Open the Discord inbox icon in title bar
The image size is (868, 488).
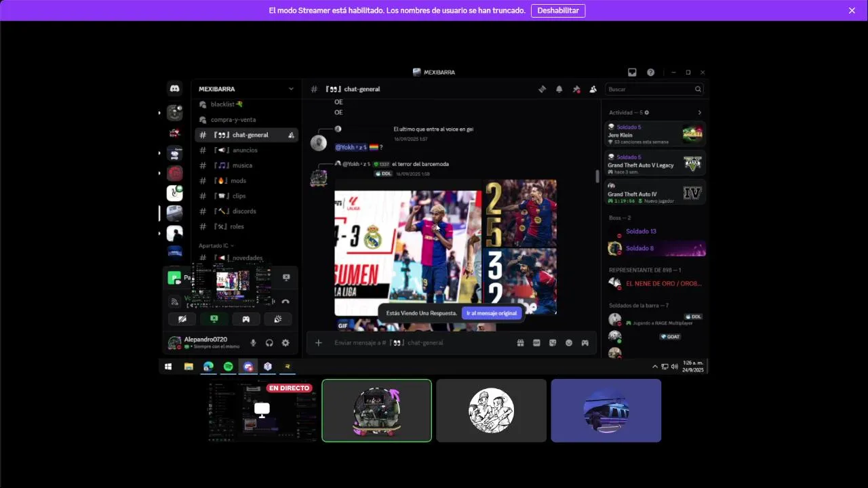[632, 73]
